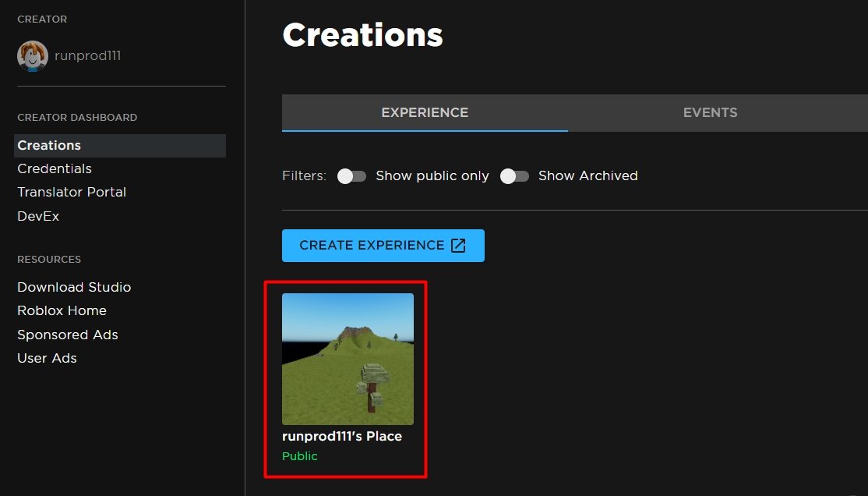Viewport: 868px width, 496px height.
Task: Select the Experience tab
Action: 425,112
